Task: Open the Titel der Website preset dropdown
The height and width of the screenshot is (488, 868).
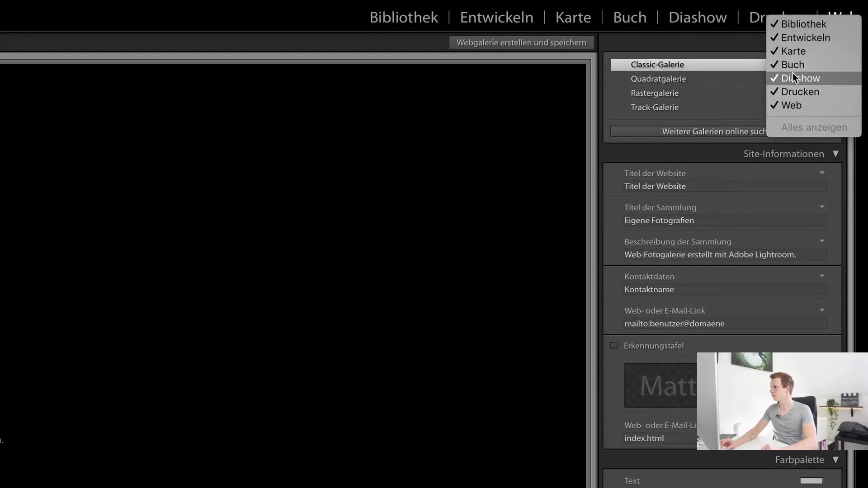Action: [822, 173]
